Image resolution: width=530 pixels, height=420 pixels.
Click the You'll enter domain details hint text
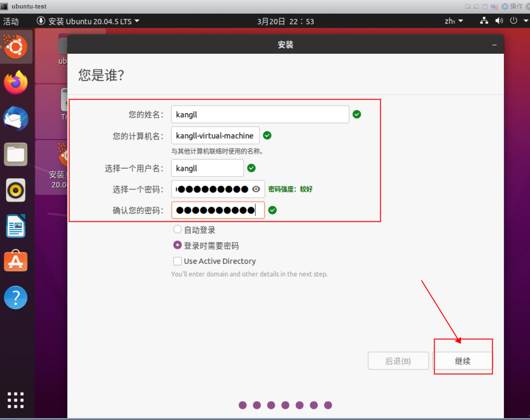pyautogui.click(x=249, y=274)
